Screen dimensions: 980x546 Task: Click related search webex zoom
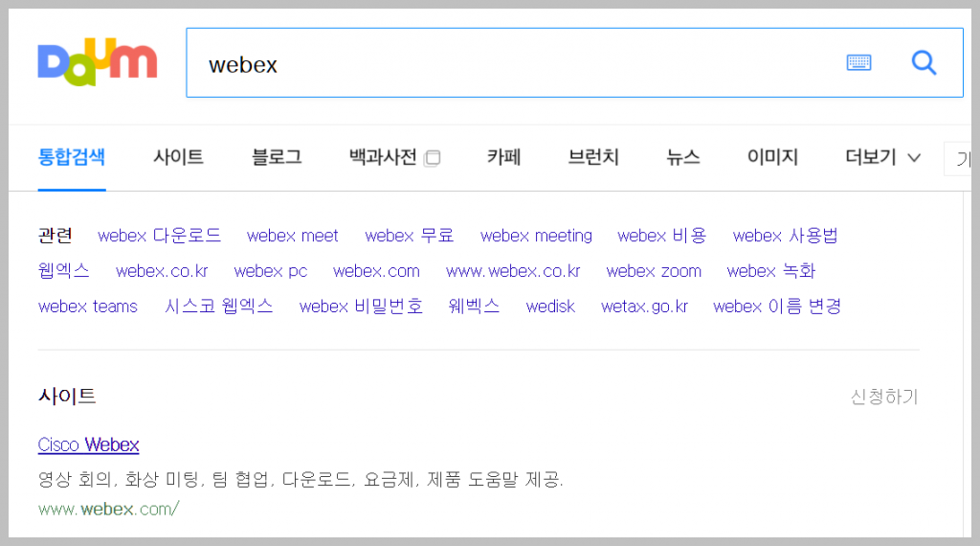coord(654,271)
